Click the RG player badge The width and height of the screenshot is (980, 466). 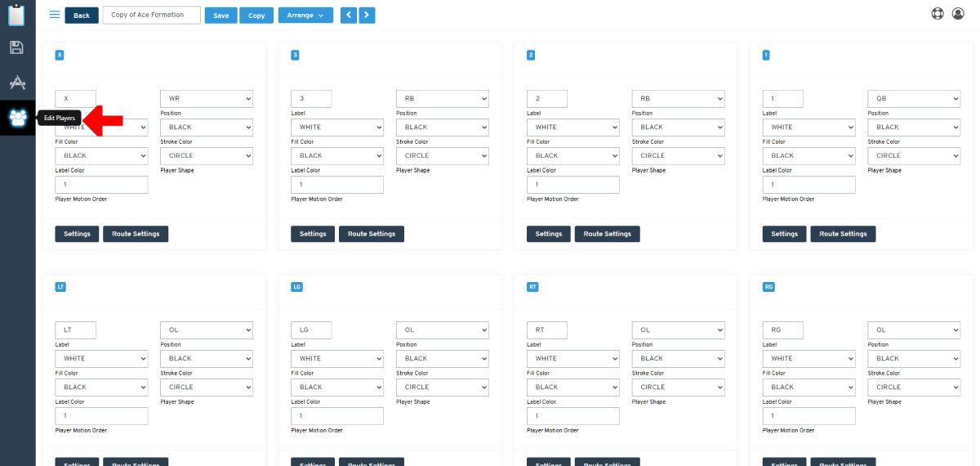point(768,287)
